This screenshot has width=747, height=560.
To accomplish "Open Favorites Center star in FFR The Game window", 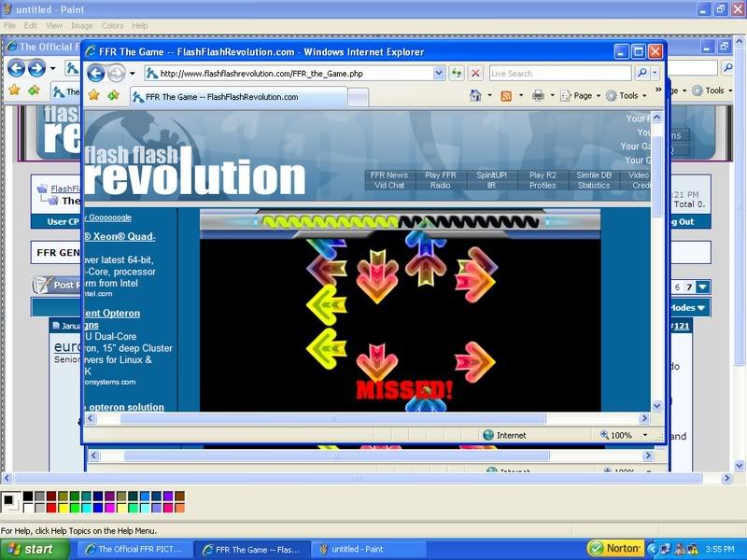I will click(x=92, y=95).
